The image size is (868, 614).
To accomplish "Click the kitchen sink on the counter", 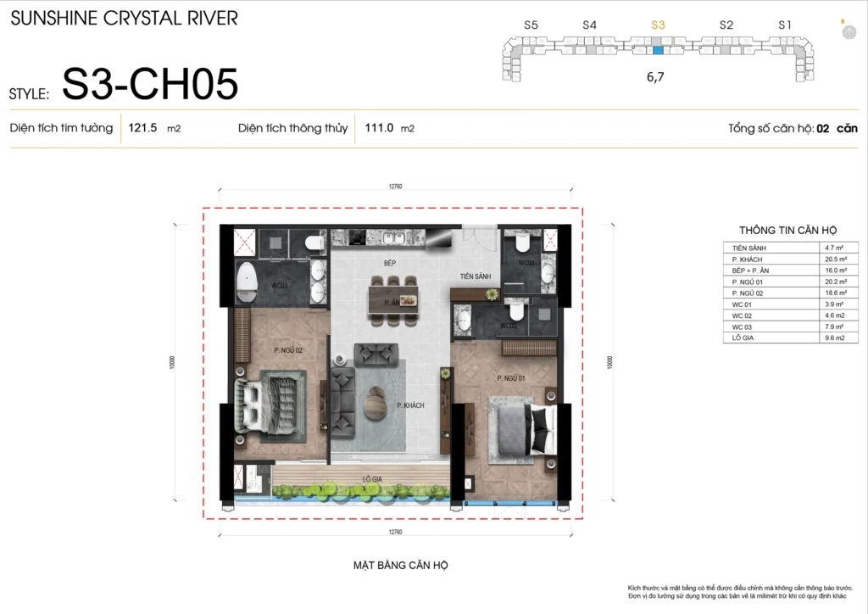I will pyautogui.click(x=394, y=238).
